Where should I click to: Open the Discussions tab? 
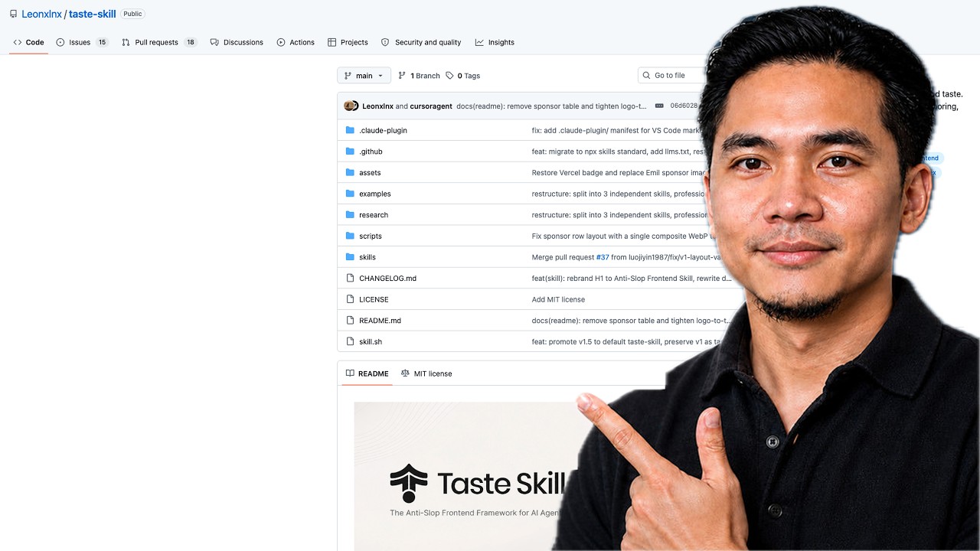(237, 42)
